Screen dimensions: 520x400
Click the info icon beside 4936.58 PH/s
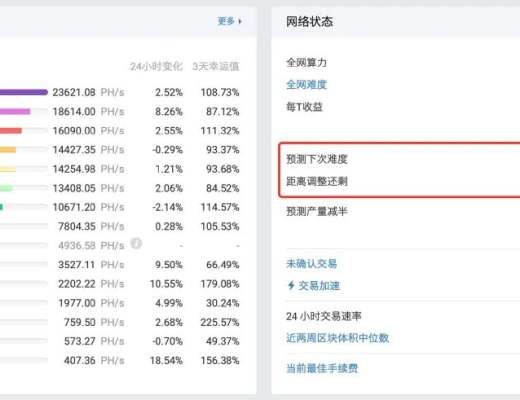pyautogui.click(x=136, y=244)
